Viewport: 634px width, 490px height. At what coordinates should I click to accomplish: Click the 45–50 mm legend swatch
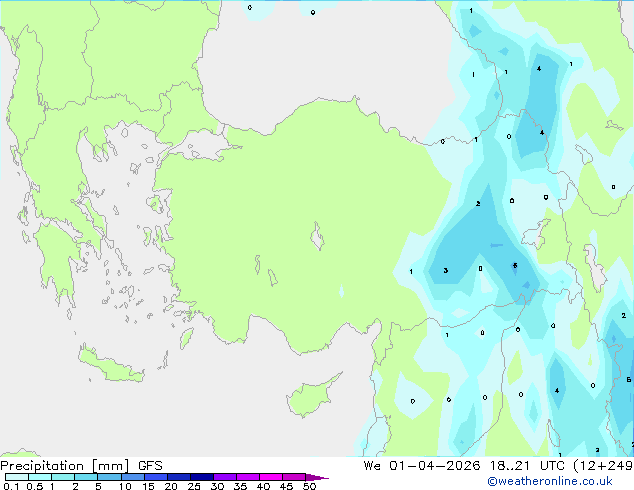(x=294, y=477)
